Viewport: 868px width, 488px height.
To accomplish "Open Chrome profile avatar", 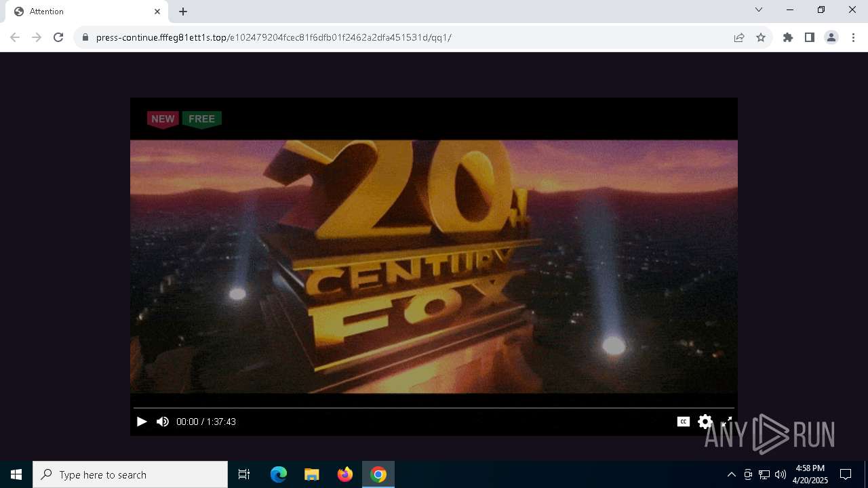I will (831, 37).
